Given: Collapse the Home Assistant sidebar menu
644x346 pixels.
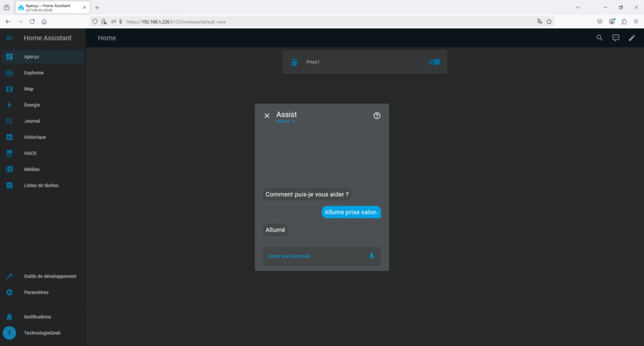Looking at the screenshot, I should tap(9, 38).
